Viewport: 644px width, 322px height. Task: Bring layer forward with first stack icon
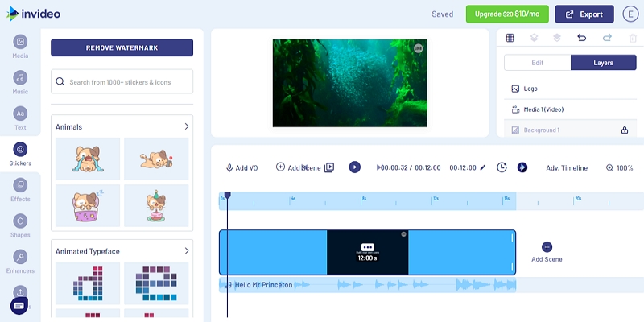534,38
